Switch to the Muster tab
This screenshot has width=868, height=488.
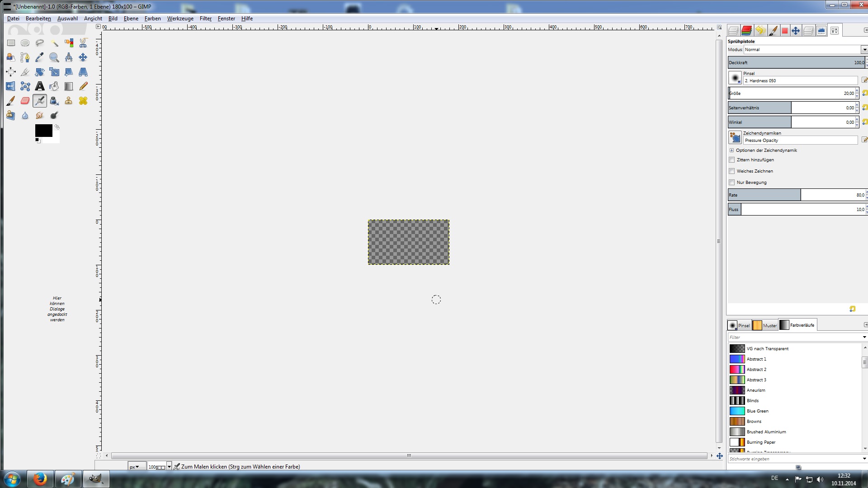pos(765,325)
